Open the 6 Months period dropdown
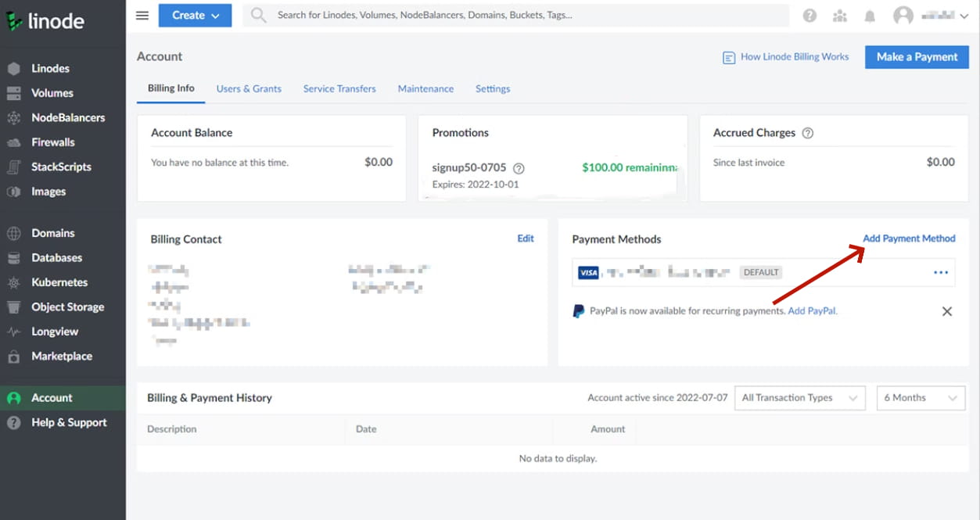The image size is (980, 520). coord(921,398)
